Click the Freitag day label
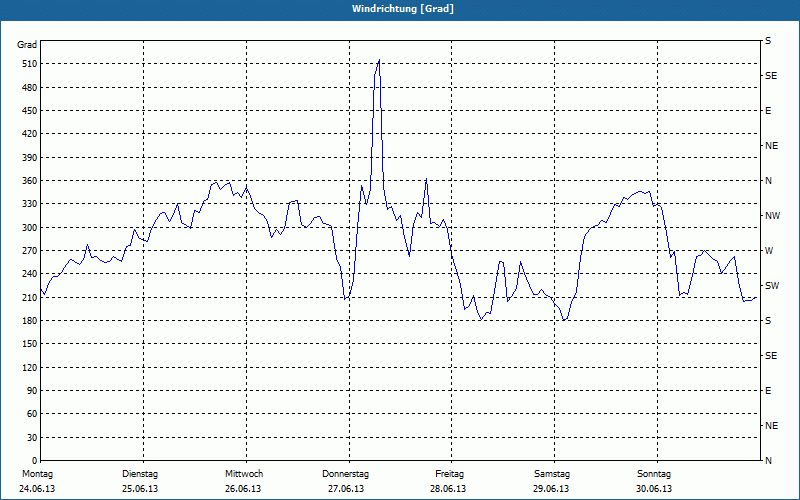 pos(449,474)
